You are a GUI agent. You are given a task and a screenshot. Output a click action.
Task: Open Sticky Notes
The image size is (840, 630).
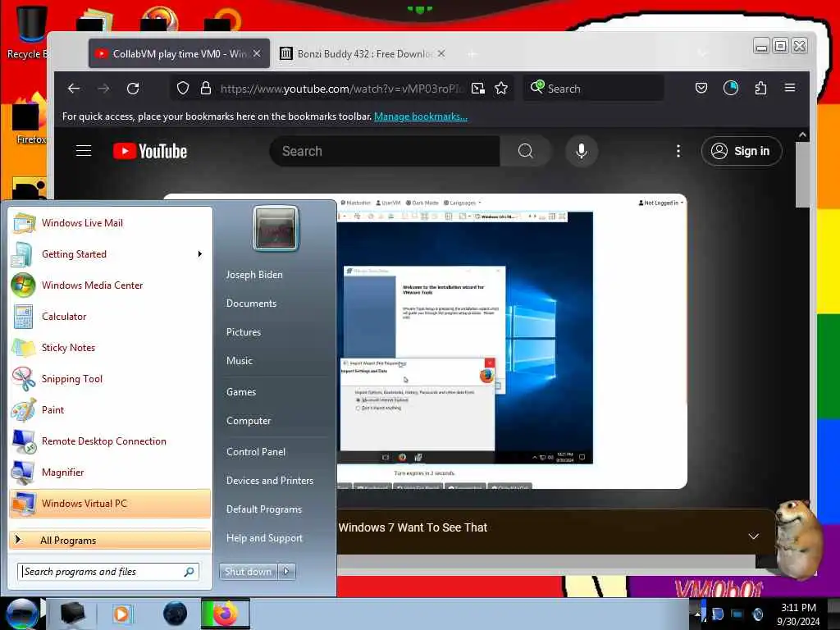(x=110, y=348)
